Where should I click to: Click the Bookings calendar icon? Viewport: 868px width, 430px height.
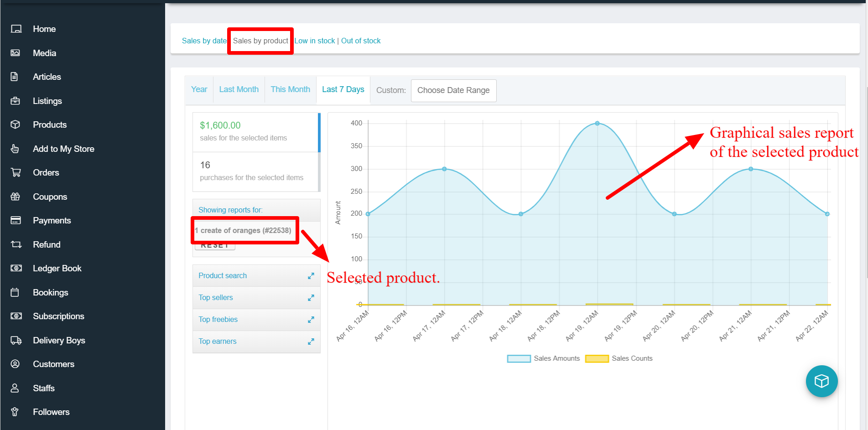(x=15, y=292)
